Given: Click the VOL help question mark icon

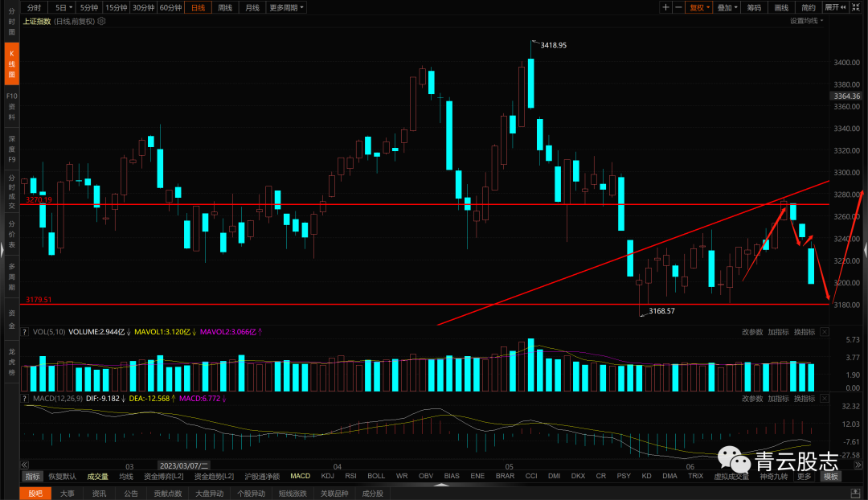Looking at the screenshot, I should (x=24, y=332).
